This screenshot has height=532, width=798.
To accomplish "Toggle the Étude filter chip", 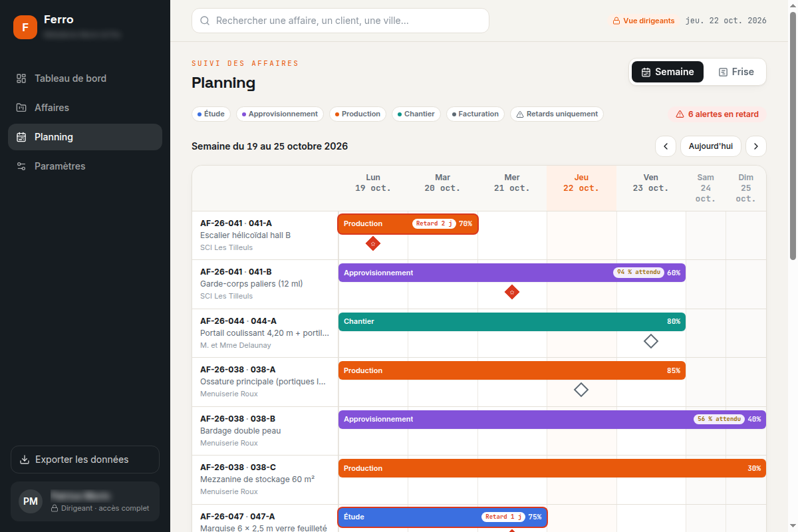I will (211, 114).
